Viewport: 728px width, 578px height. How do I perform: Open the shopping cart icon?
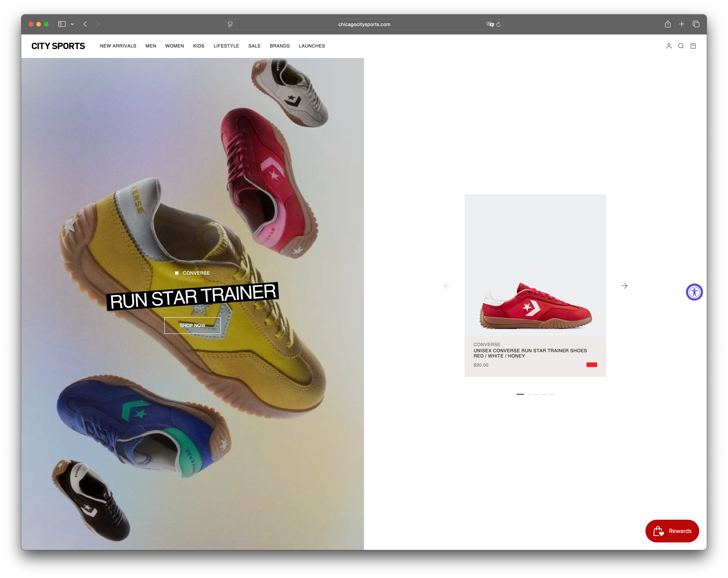(693, 46)
